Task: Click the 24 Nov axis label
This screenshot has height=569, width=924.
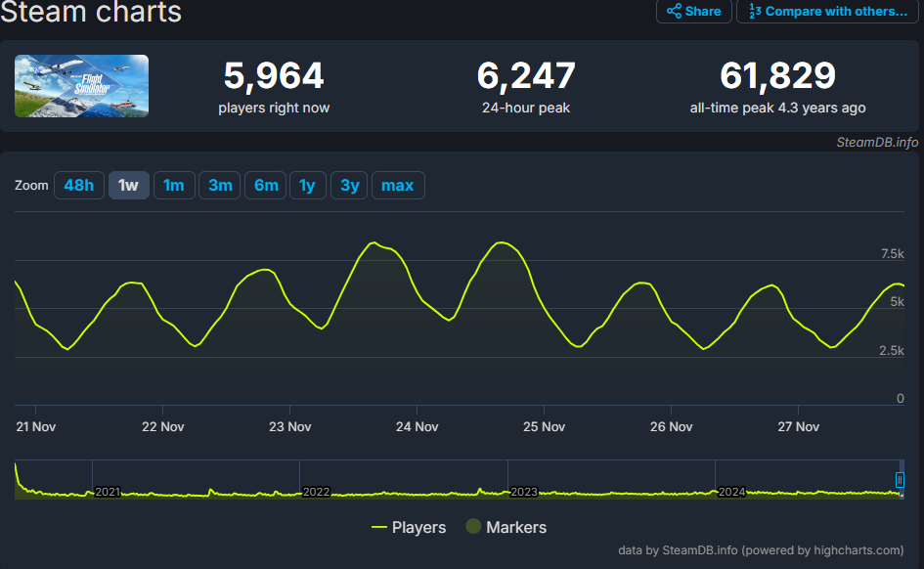Action: click(x=418, y=427)
